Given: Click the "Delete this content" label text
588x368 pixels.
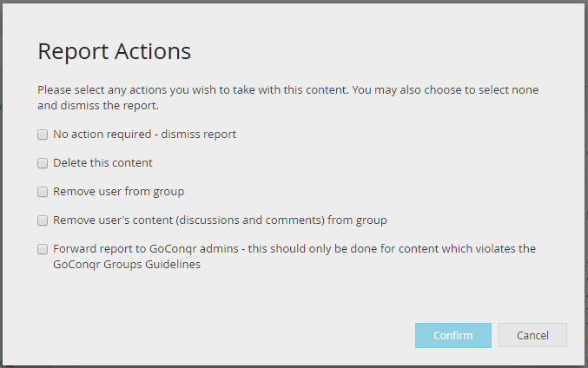Looking at the screenshot, I should point(102,163).
